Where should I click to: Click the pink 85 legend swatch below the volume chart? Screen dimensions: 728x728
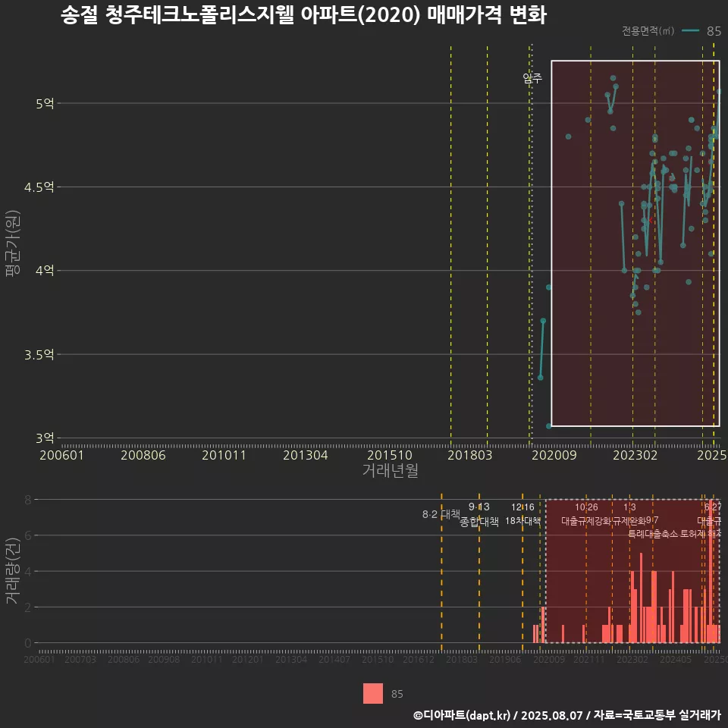(x=373, y=693)
